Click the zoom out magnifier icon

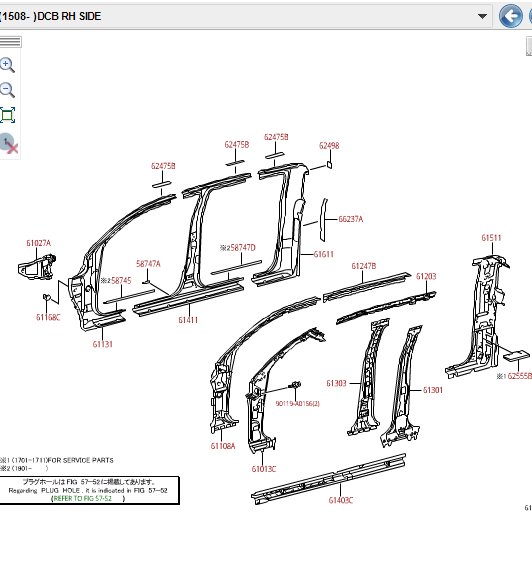[7, 90]
